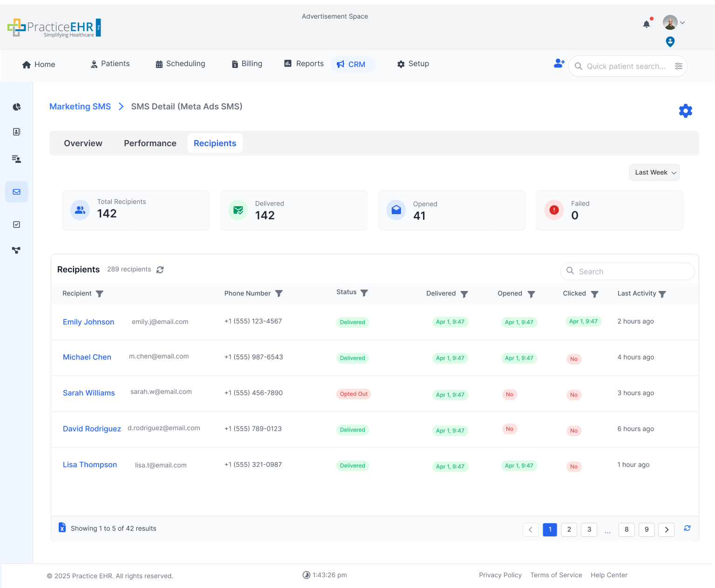Go to pagination page 2

click(569, 529)
